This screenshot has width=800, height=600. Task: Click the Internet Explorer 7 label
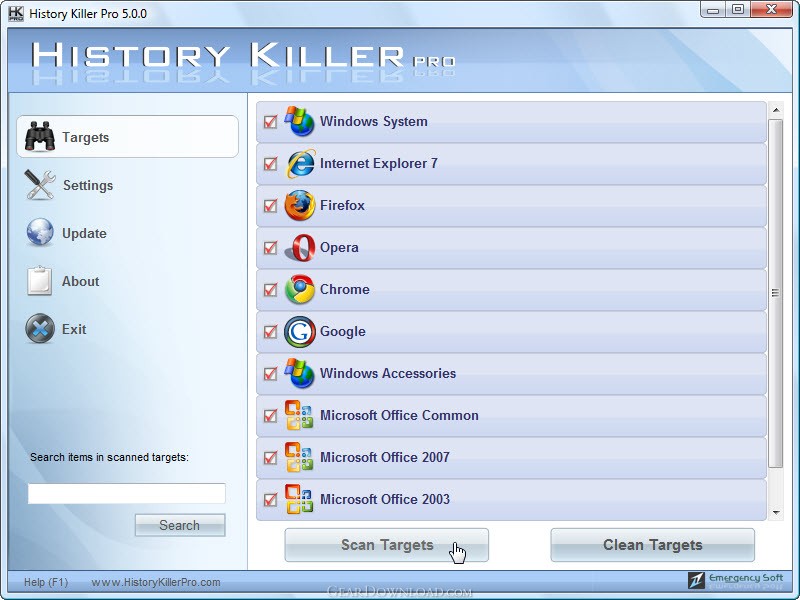tap(379, 163)
